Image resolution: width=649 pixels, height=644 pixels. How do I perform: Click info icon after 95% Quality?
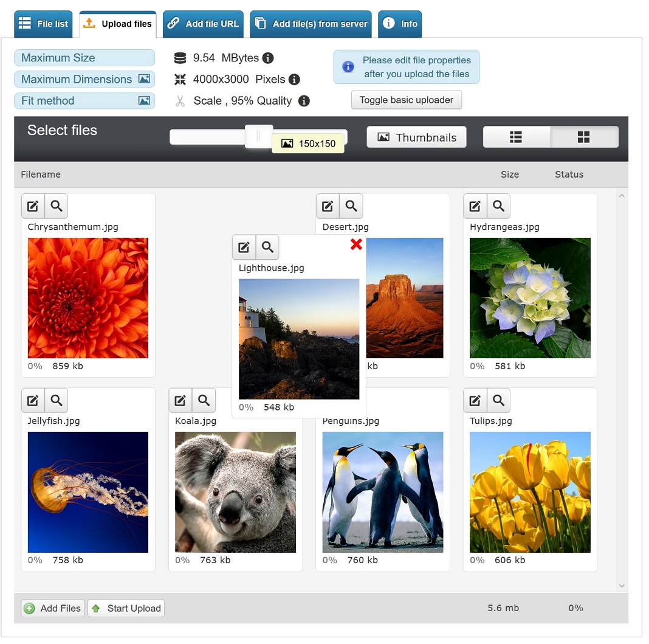(304, 101)
